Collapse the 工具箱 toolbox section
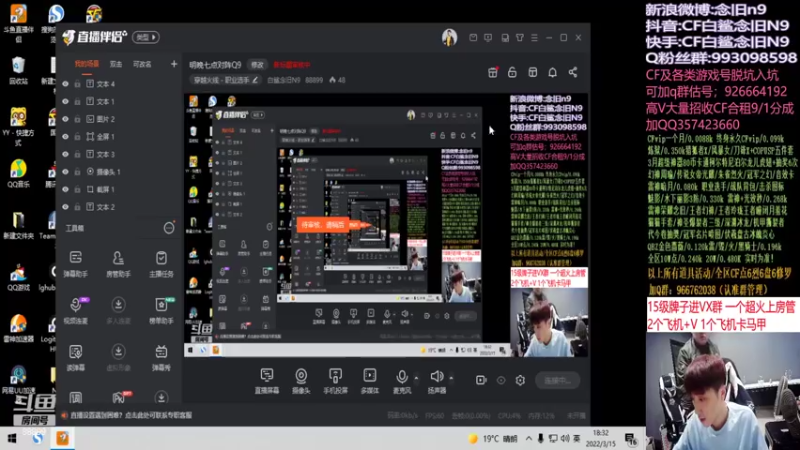 [169, 228]
